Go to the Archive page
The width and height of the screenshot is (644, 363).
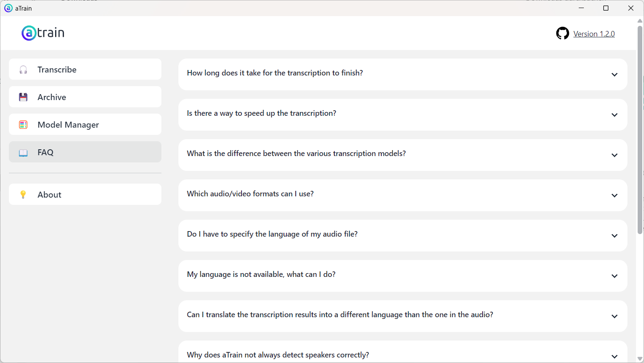(85, 97)
